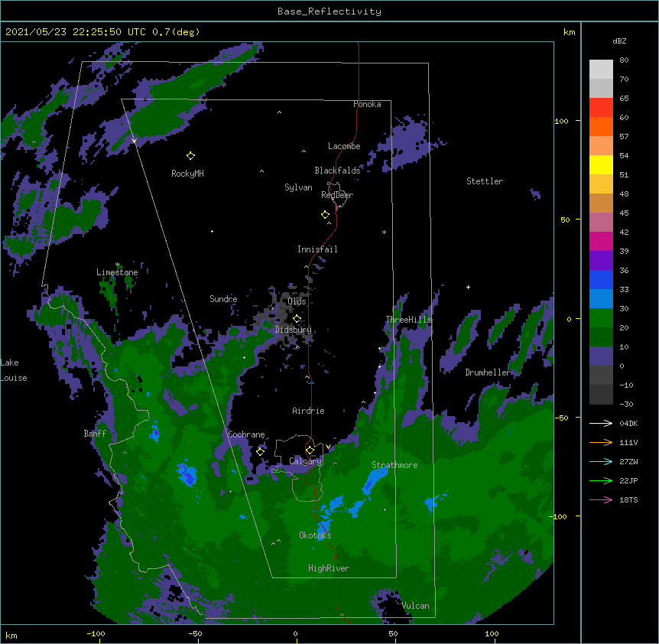The image size is (659, 644).
Task: Click the white 04DK arrow icon
Action: pos(601,423)
